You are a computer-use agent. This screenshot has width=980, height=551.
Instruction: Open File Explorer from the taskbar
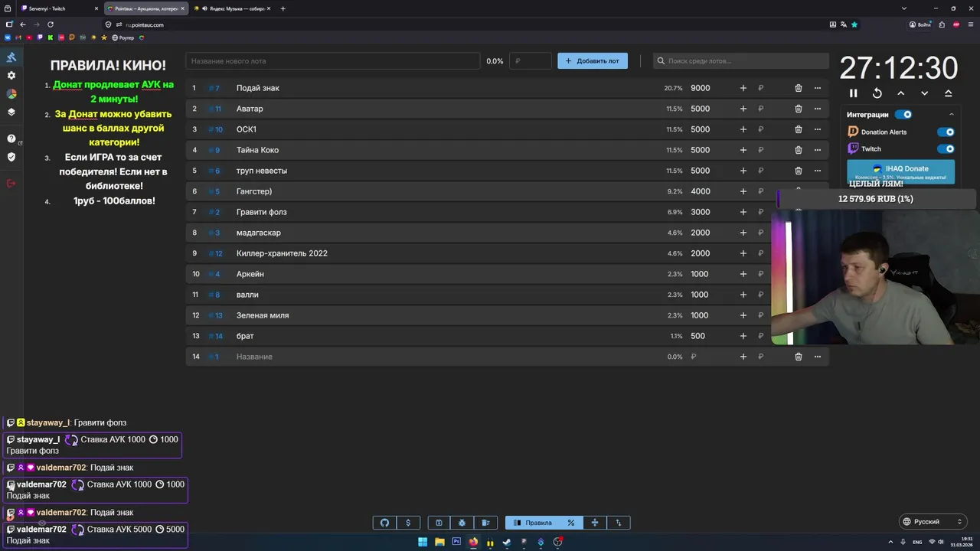pos(439,542)
